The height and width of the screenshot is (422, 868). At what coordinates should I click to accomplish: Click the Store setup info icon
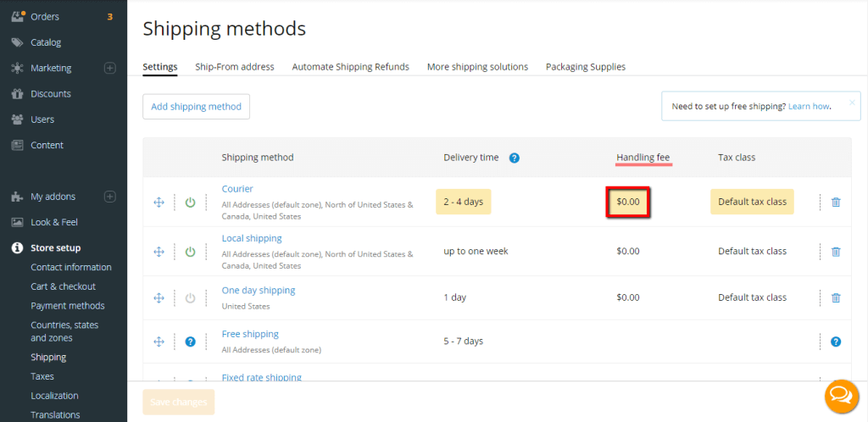coord(18,247)
